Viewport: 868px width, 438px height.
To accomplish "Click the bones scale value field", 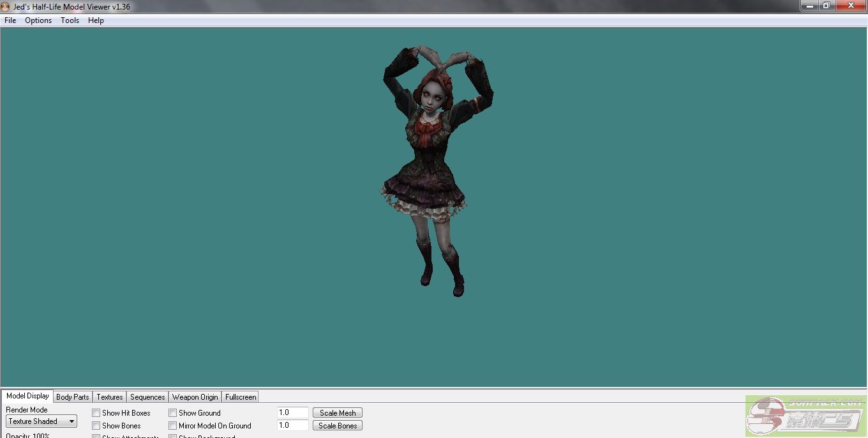I will (293, 425).
